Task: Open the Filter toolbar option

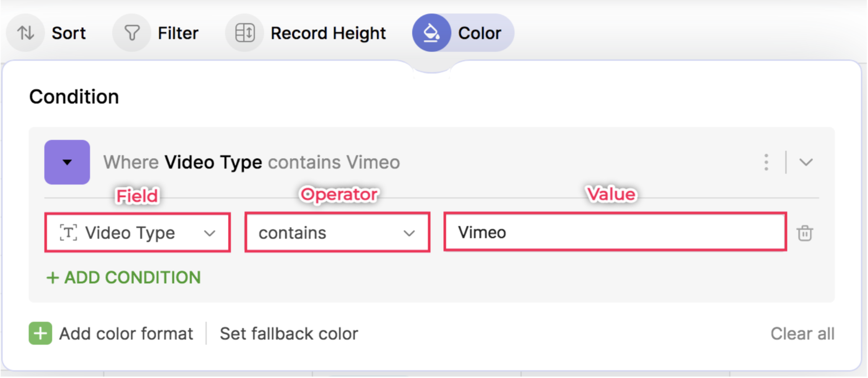Action: tap(178, 33)
